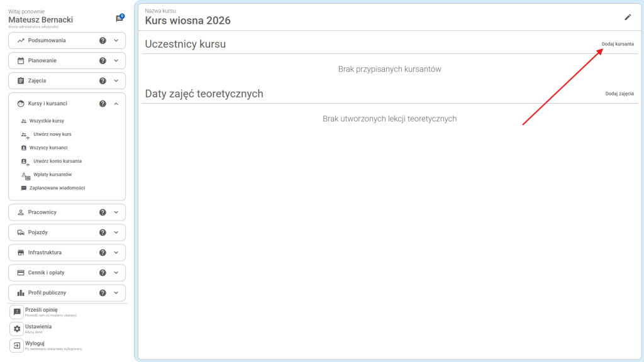This screenshot has height=362, width=644.
Task: Collapse the Kursy i kursanci section
Action: coord(116,104)
